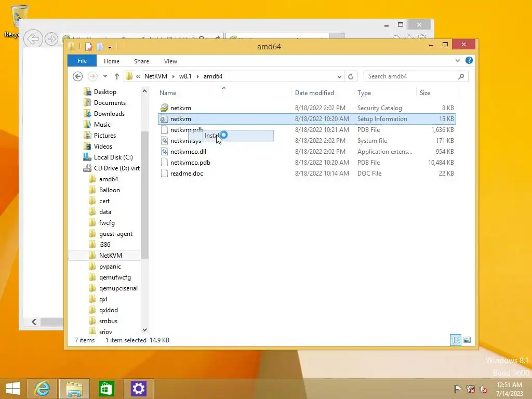Click Back arrow in Internet Explorer window
The width and height of the screenshot is (532, 399).
click(33, 38)
